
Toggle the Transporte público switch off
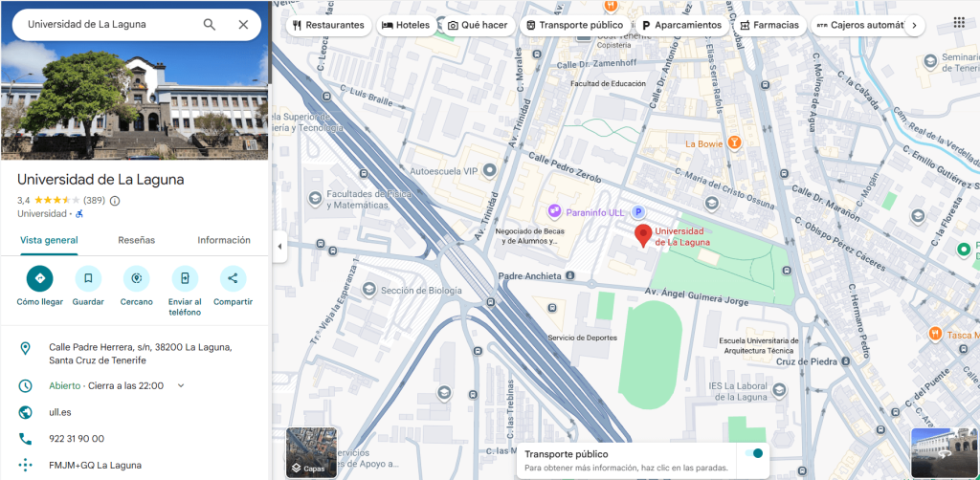pos(754,453)
